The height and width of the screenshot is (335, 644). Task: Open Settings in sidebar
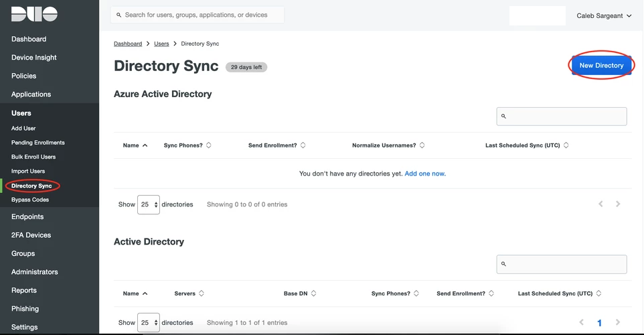[25, 327]
